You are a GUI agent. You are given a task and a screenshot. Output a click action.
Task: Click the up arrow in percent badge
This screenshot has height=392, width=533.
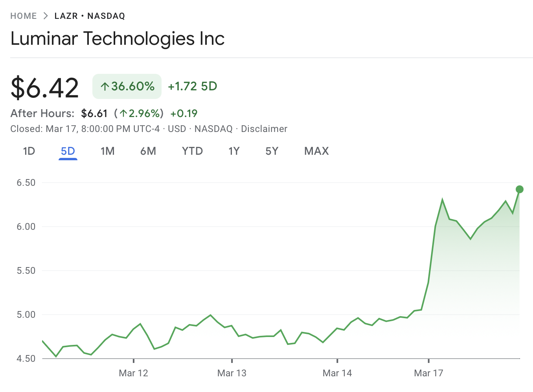105,87
